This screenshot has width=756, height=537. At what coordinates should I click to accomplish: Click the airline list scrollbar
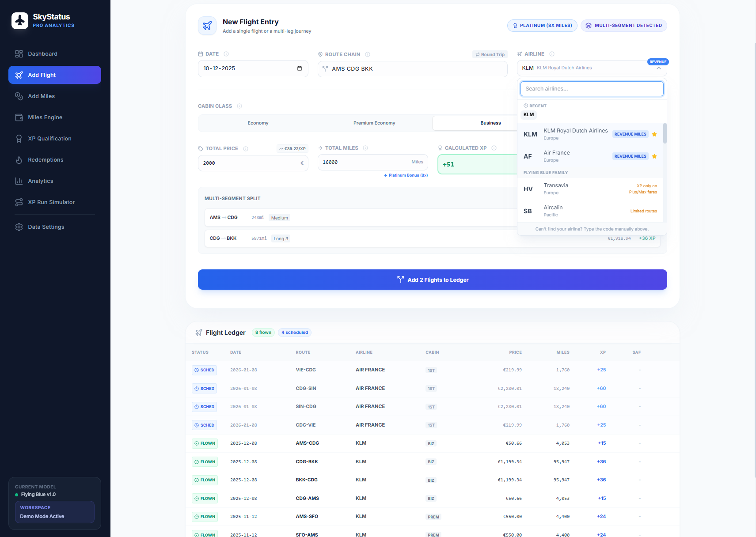click(x=665, y=133)
